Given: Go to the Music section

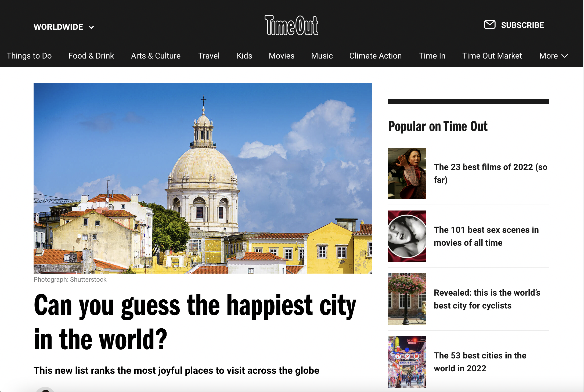Looking at the screenshot, I should click(322, 56).
